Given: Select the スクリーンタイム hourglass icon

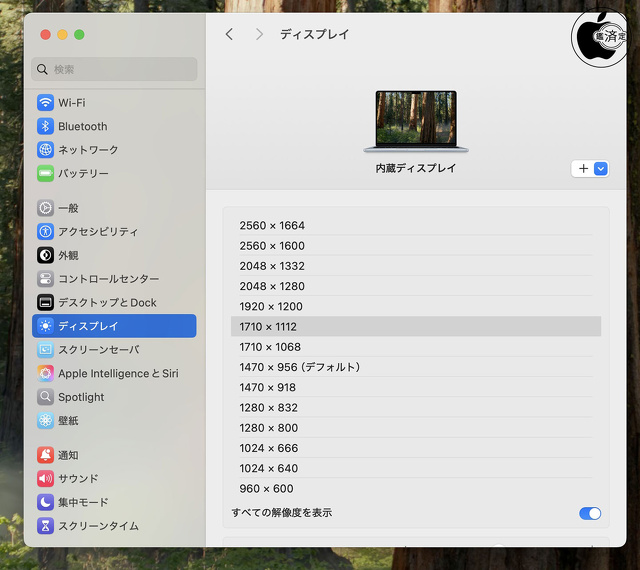Looking at the screenshot, I should click(45, 526).
